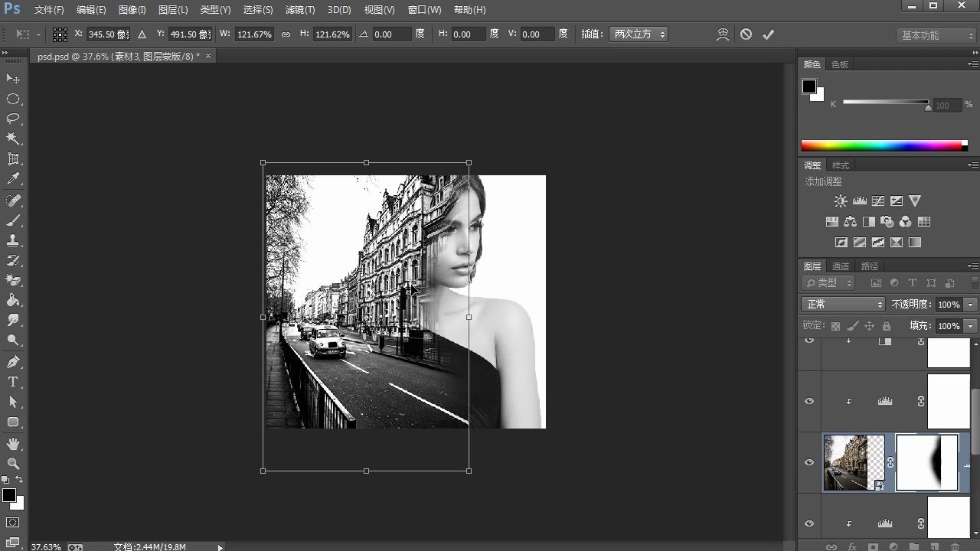Hide the Levels layer above the photo layer

[x=809, y=402]
